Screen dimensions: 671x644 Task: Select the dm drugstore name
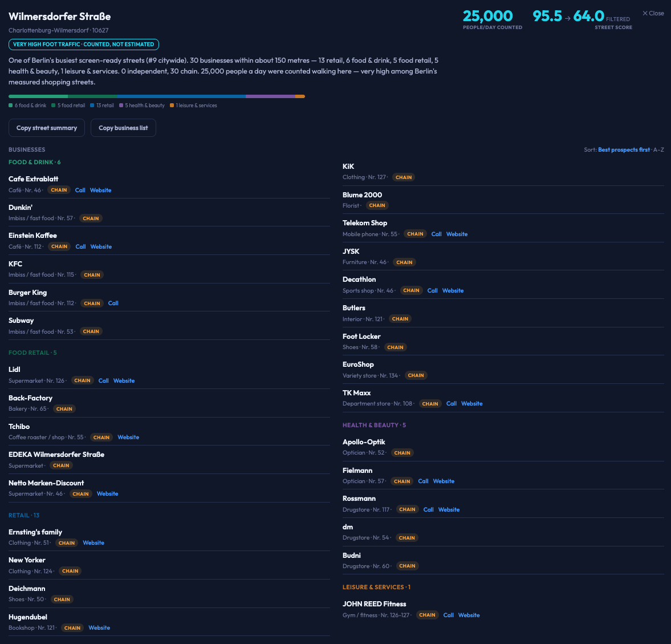tap(348, 527)
